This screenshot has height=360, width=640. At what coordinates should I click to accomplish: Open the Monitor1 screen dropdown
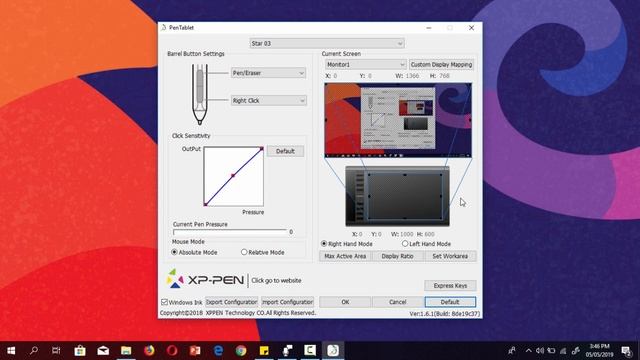[365, 64]
